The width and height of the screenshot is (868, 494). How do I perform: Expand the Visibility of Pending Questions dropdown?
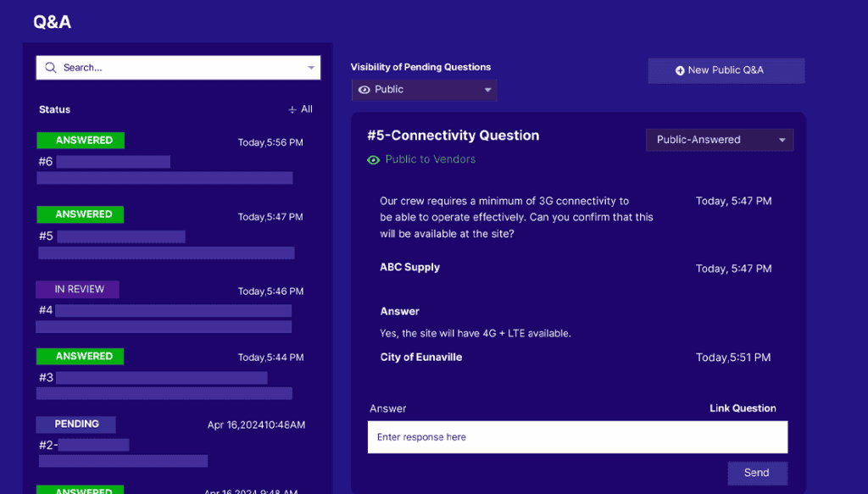click(x=487, y=90)
